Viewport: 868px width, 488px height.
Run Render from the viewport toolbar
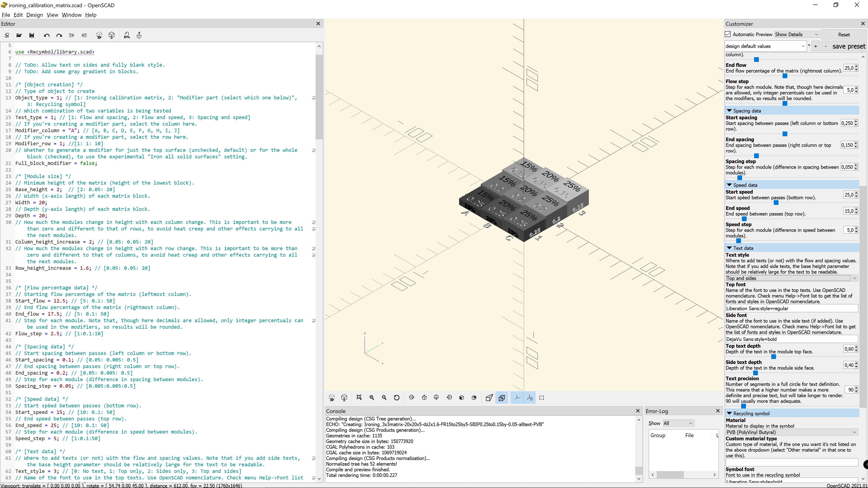344,398
